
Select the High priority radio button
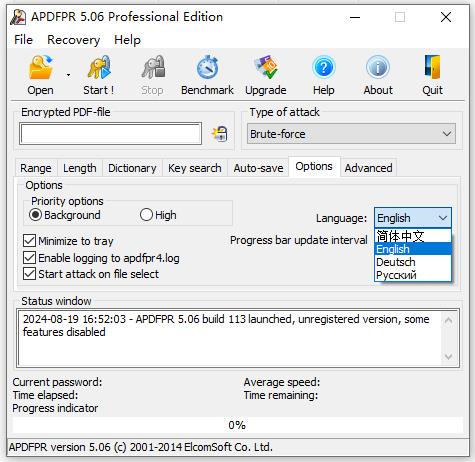(146, 215)
